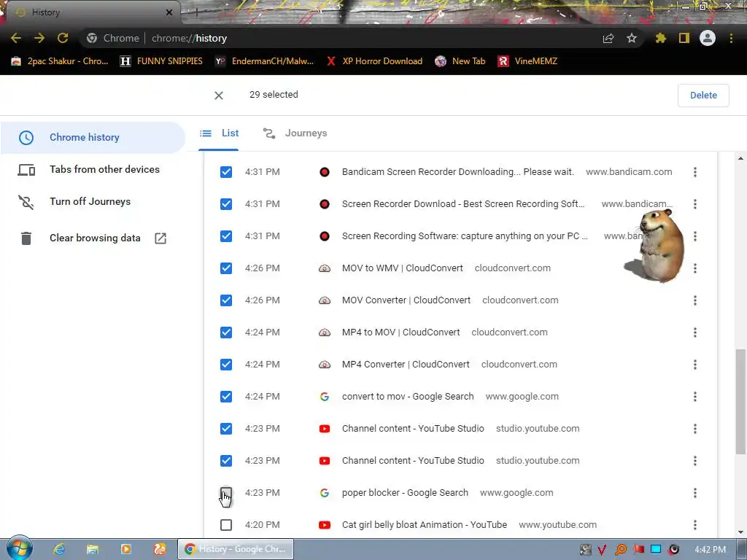
Task: Open the EndermanCH/Malw... bookmark
Action: click(264, 61)
